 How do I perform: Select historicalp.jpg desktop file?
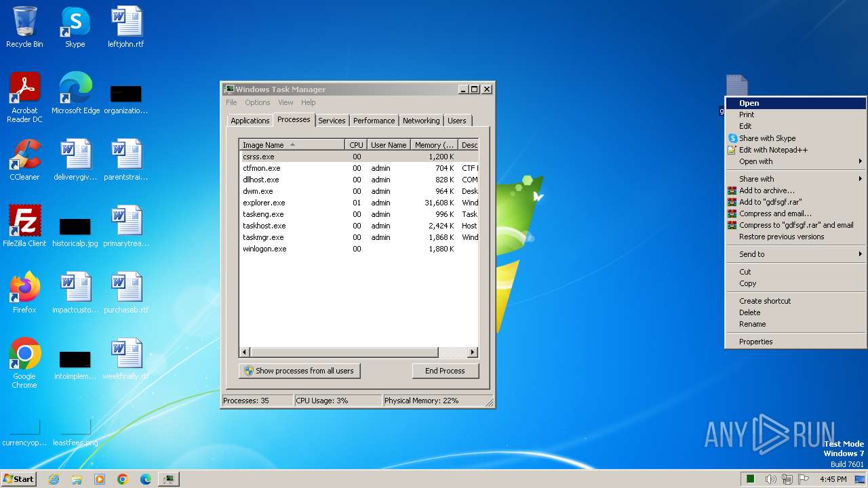pyautogui.click(x=75, y=231)
